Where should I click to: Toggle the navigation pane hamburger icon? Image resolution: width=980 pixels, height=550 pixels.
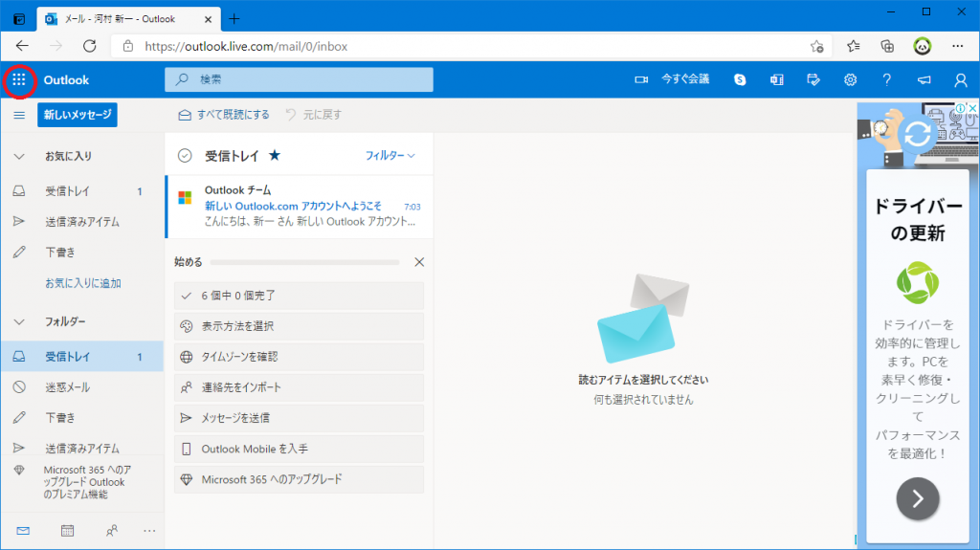click(x=19, y=115)
